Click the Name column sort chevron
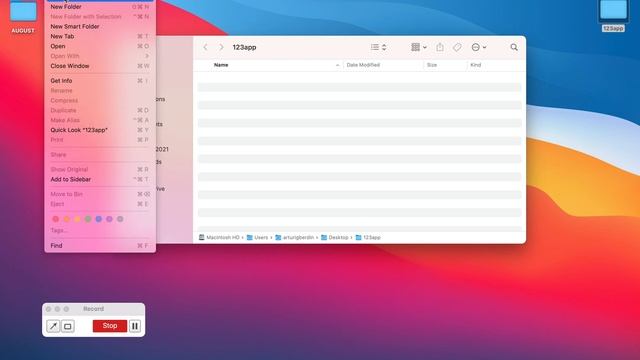This screenshot has width=640, height=360. [337, 65]
